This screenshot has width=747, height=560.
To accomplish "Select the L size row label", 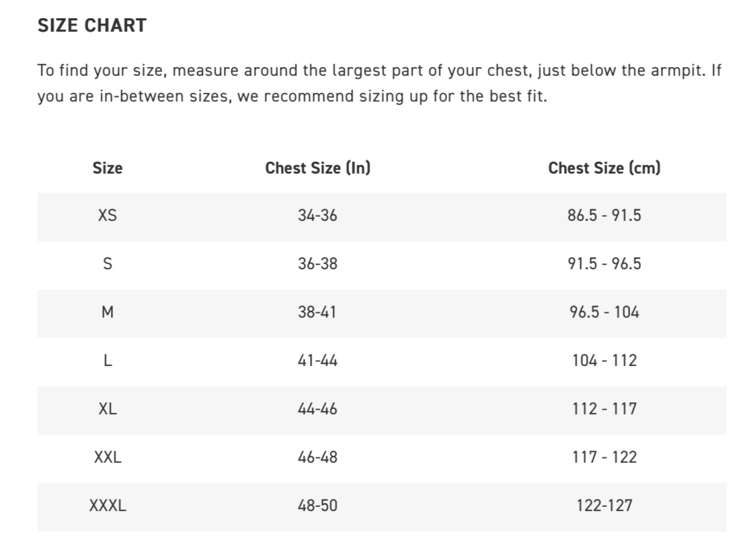I will [107, 360].
